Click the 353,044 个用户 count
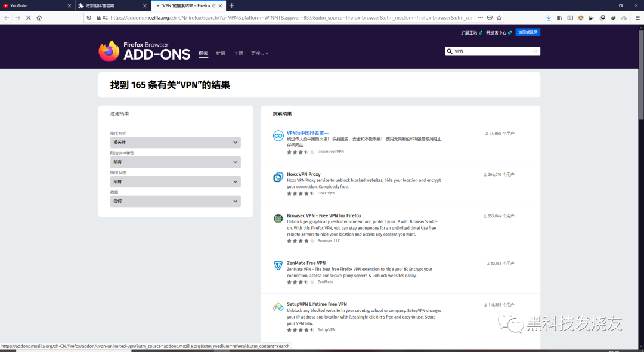The image size is (644, 352). [499, 215]
